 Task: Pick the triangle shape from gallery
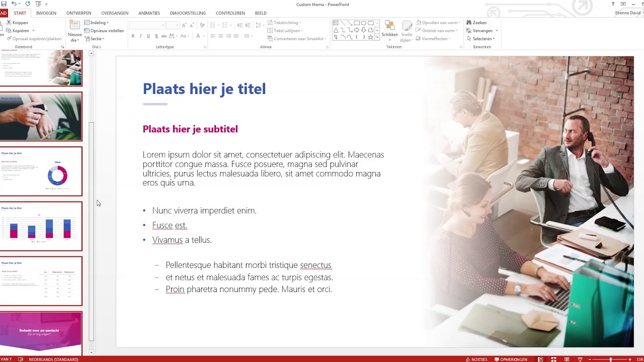click(x=336, y=30)
